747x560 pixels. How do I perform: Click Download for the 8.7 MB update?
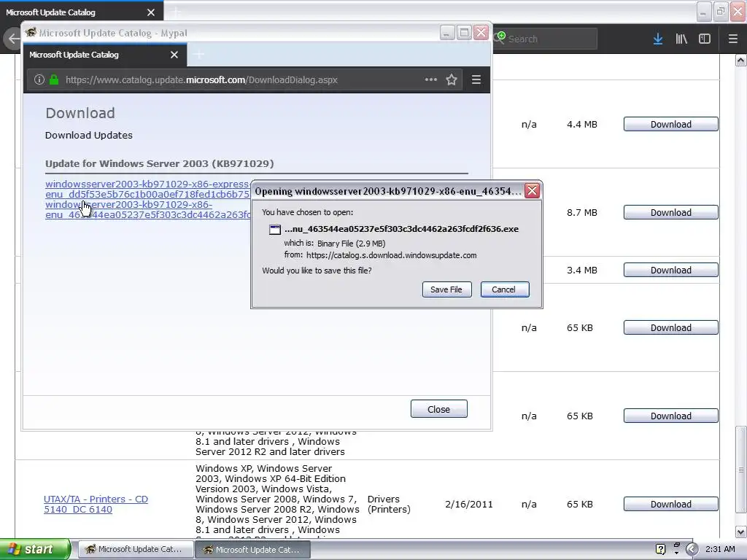pos(671,212)
